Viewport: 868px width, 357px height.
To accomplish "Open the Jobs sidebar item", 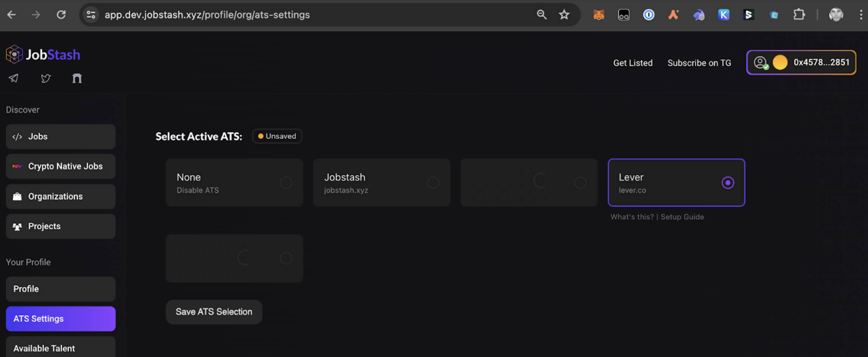I will (x=61, y=137).
